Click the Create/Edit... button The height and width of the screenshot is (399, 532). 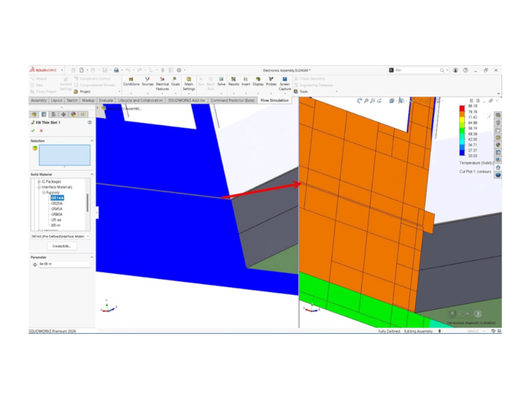pos(62,246)
